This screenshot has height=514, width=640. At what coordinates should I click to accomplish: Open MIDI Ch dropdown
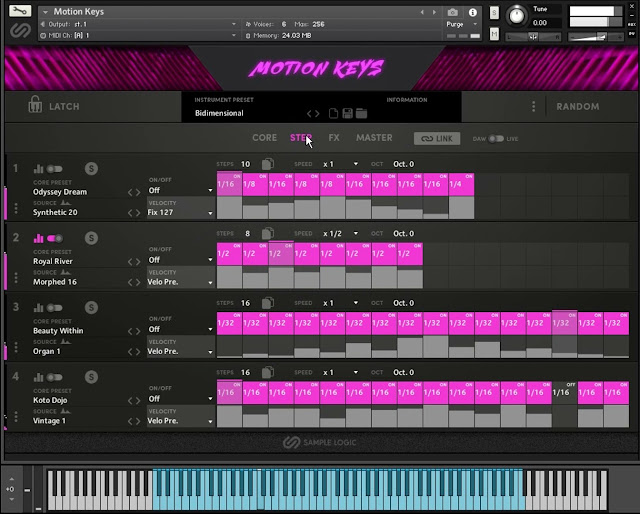coord(139,36)
